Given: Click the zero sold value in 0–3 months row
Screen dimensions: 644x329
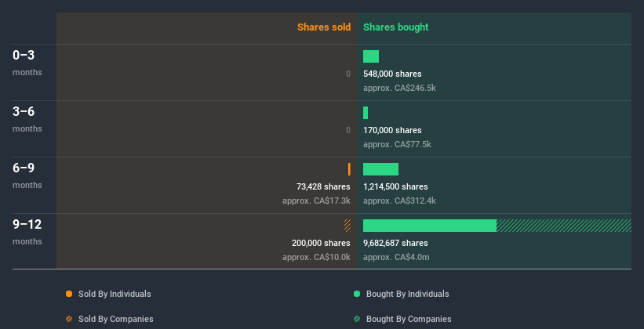Looking at the screenshot, I should coord(348,74).
